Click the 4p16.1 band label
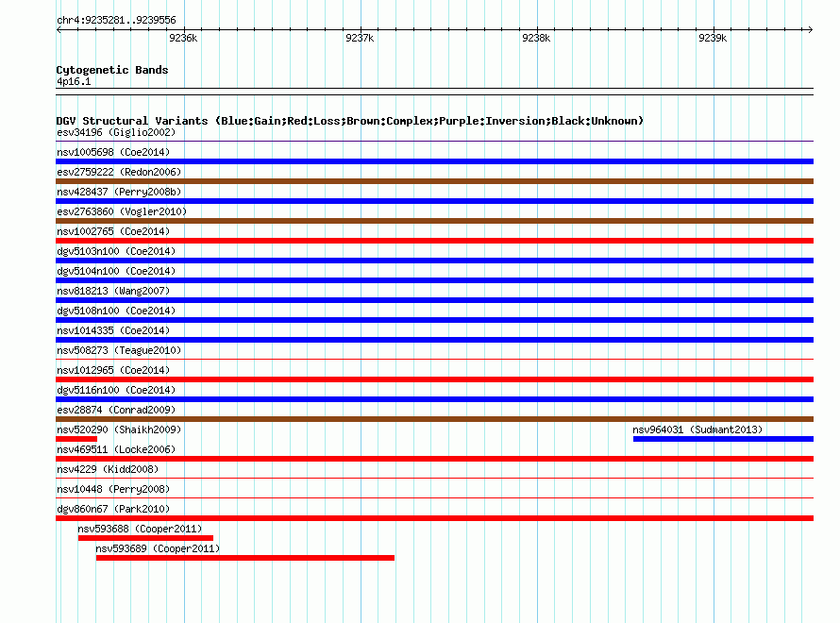 [x=74, y=81]
